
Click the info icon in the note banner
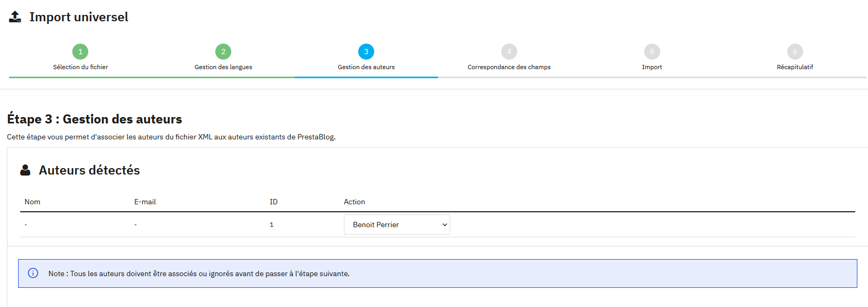pos(33,273)
